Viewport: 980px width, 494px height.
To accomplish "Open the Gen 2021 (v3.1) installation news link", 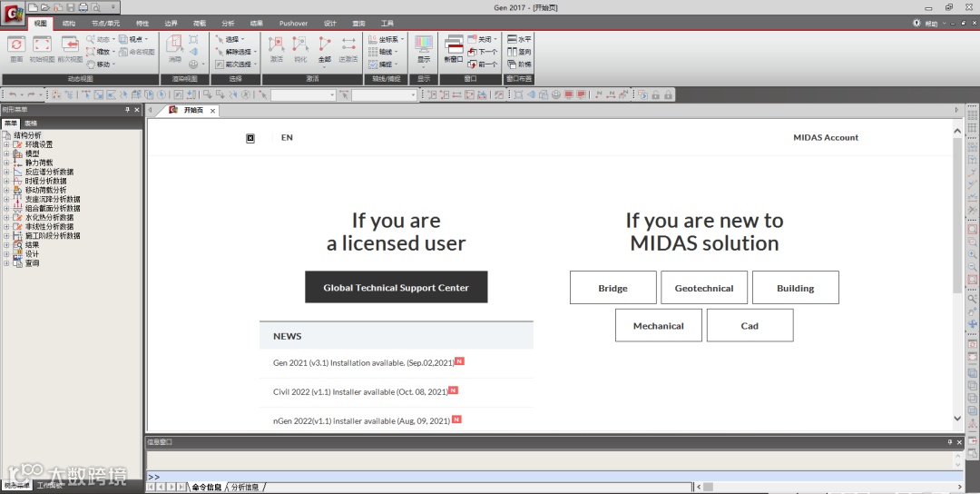I will pyautogui.click(x=364, y=362).
